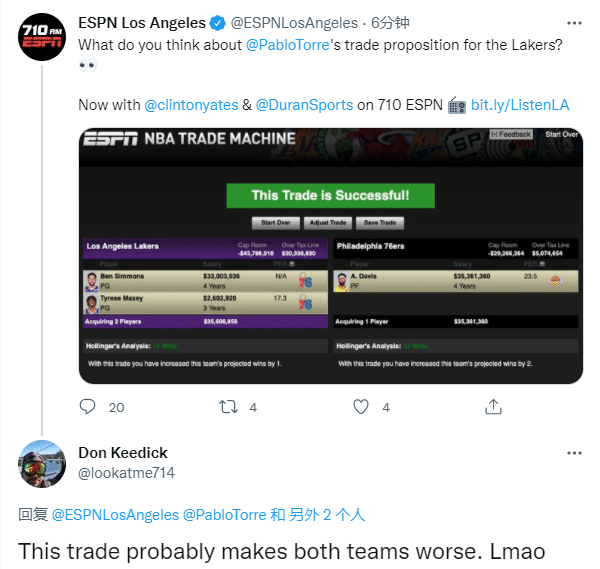Image resolution: width=600 pixels, height=569 pixels.
Task: Click the Don Keedick display name
Action: pyautogui.click(x=123, y=453)
